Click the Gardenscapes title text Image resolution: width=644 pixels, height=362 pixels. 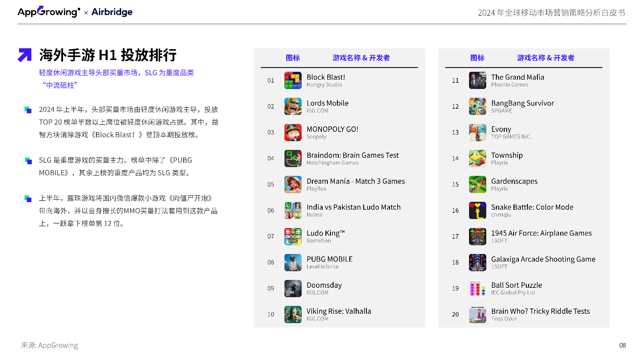(x=514, y=181)
